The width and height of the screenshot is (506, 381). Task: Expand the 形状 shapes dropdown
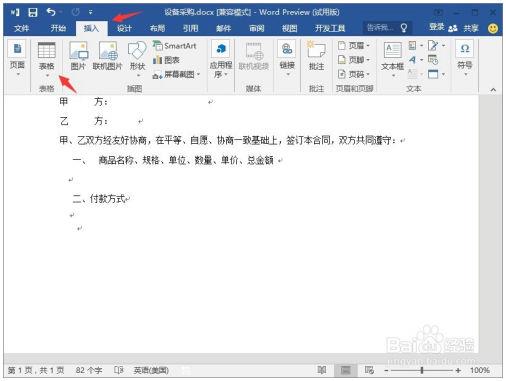(137, 59)
